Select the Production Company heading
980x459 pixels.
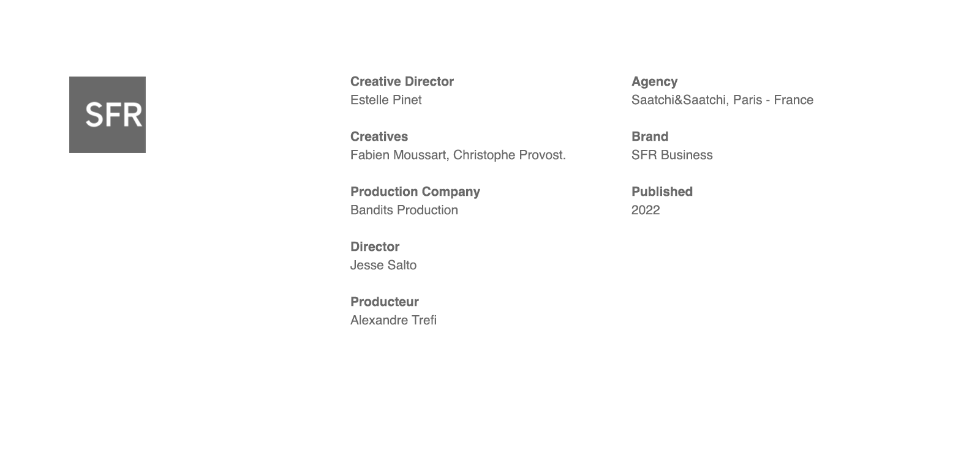[x=415, y=192]
